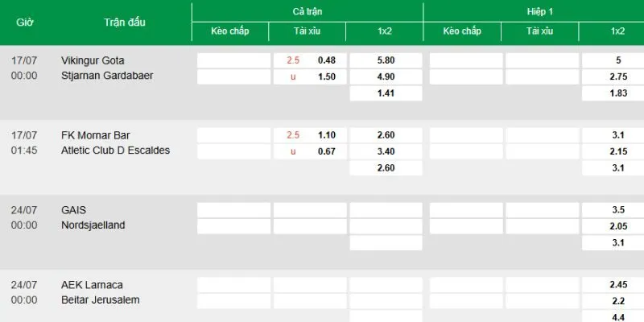Click the empty full-match Kèo chấp cell for Vikingur Gota
This screenshot has width=644, height=322.
pos(233,60)
